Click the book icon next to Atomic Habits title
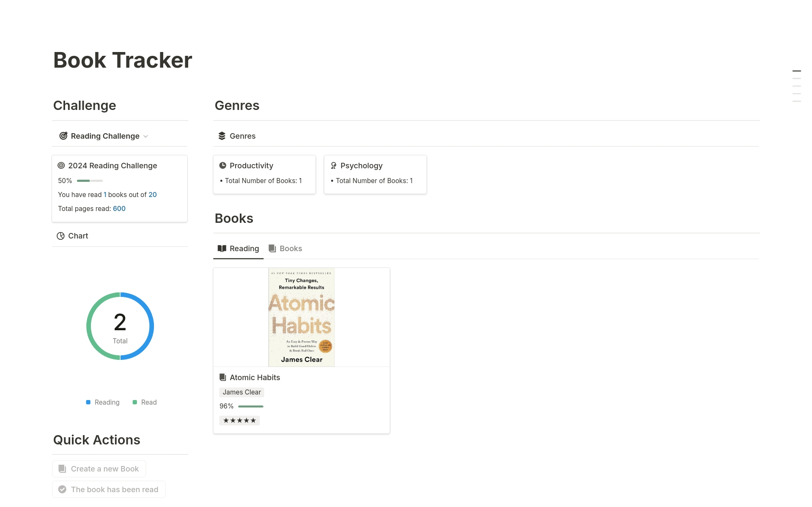The image size is (812, 507). 222,377
